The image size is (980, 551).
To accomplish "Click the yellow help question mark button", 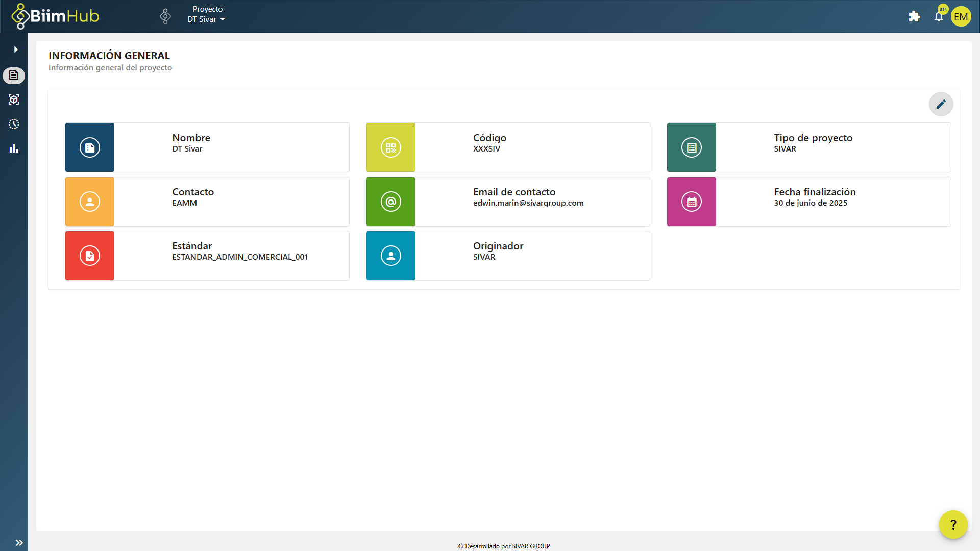I will (953, 524).
